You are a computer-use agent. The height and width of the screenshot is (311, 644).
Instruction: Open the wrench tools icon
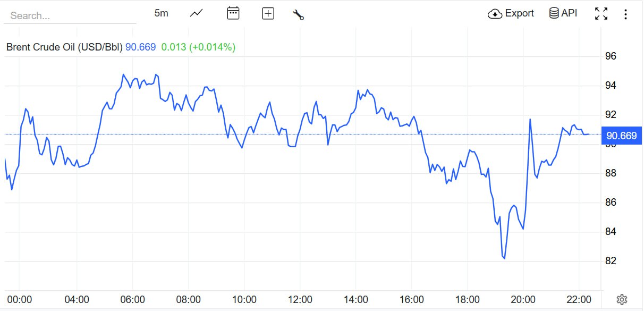click(299, 14)
